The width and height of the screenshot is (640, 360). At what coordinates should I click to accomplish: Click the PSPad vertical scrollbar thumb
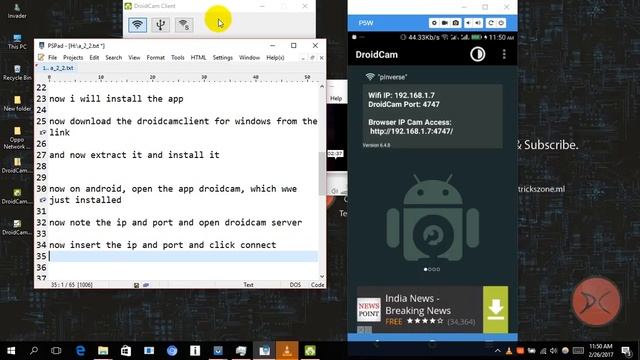(x=322, y=173)
